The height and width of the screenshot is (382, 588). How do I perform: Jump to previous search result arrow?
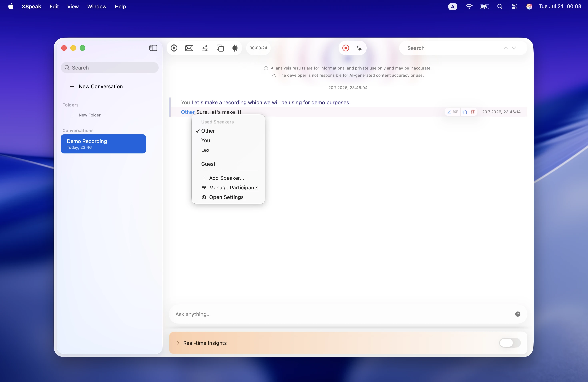click(x=505, y=48)
